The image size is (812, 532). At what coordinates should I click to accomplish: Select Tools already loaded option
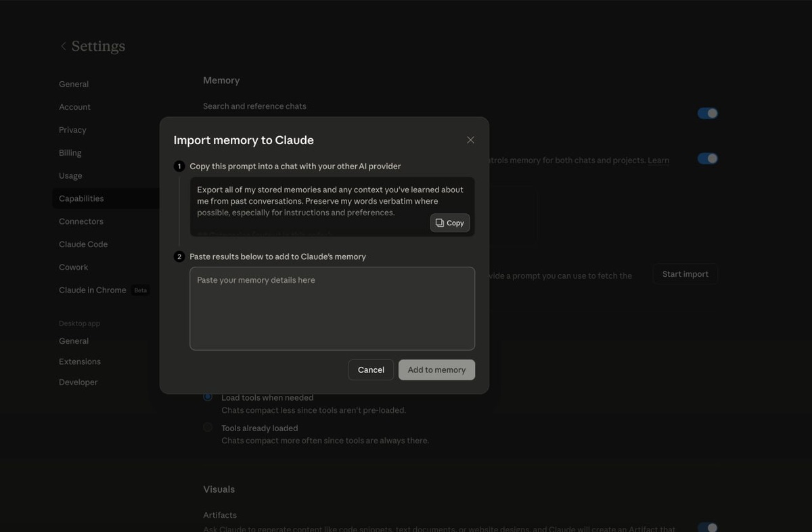click(208, 427)
